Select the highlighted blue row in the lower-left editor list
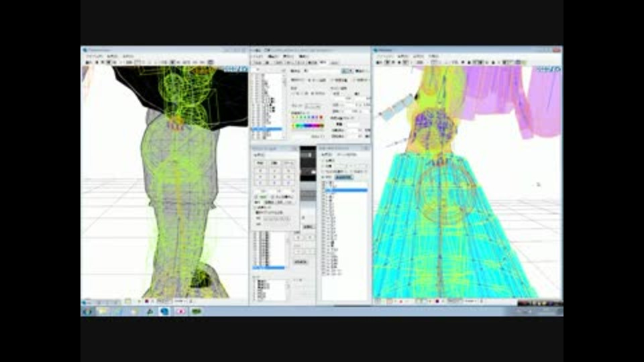644x362 pixels. (268, 267)
